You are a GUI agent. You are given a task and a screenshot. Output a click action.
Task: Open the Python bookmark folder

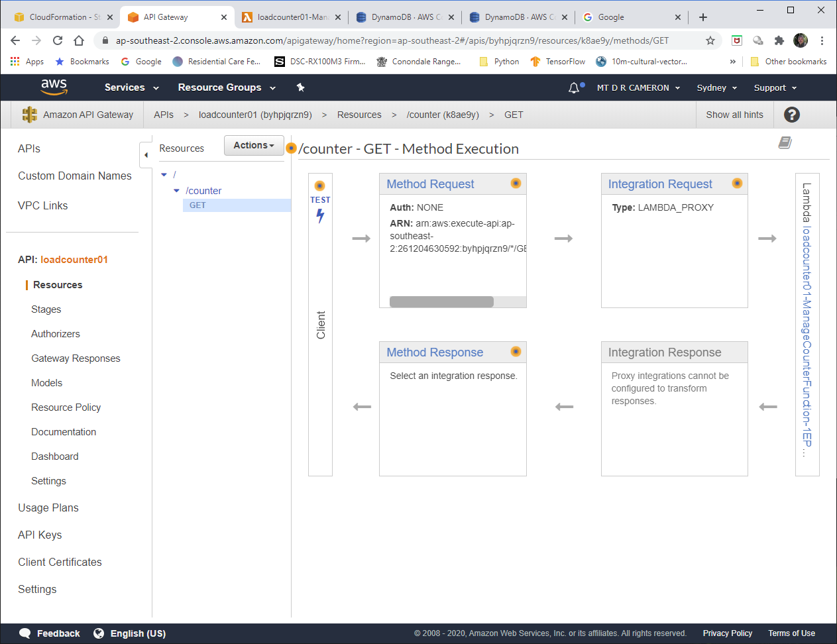coord(499,62)
